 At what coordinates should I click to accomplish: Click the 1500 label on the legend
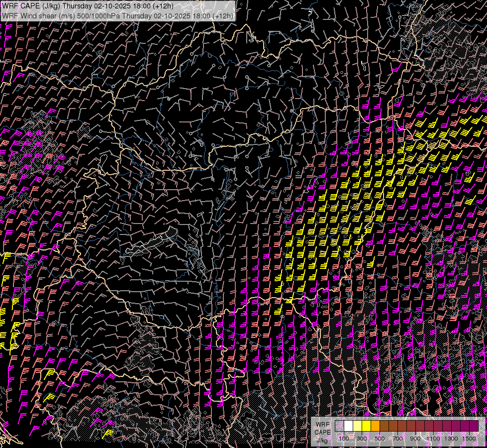(469, 439)
